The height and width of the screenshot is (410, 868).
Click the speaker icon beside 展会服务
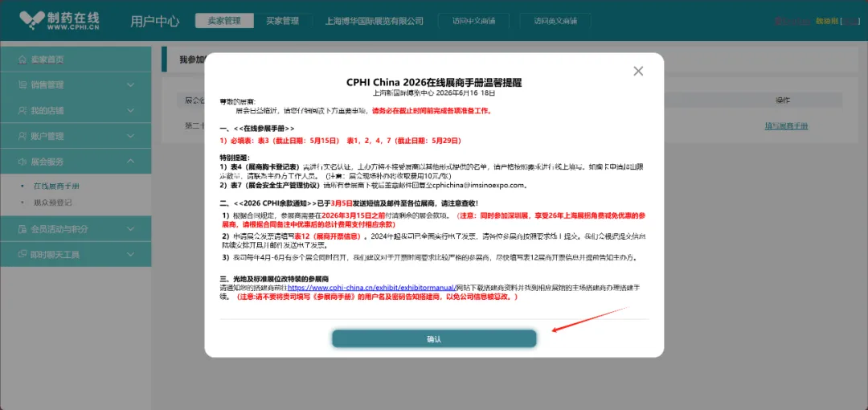tap(23, 162)
